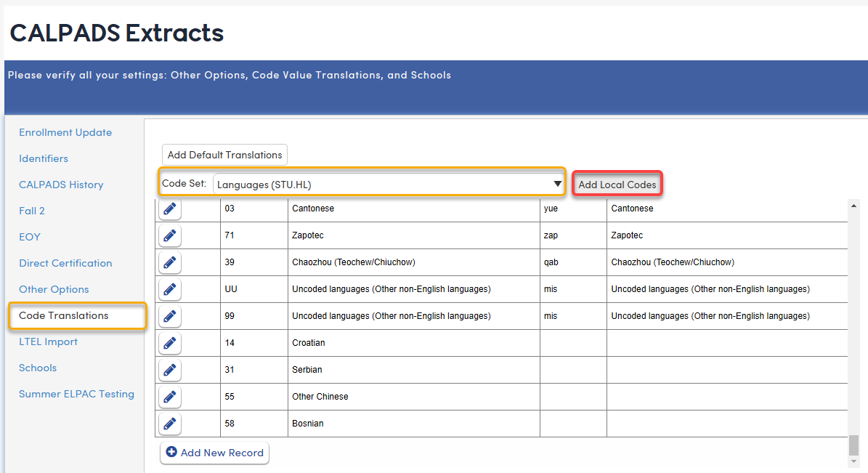Screen dimensions: 868x473
Task: Click the 'Croatian' description cell
Action: click(x=413, y=343)
